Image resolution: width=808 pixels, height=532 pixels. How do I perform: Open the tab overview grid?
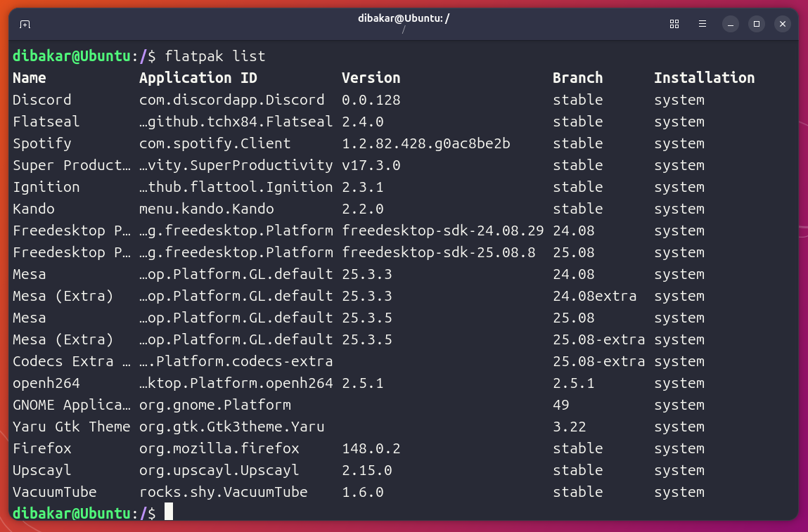[674, 24]
